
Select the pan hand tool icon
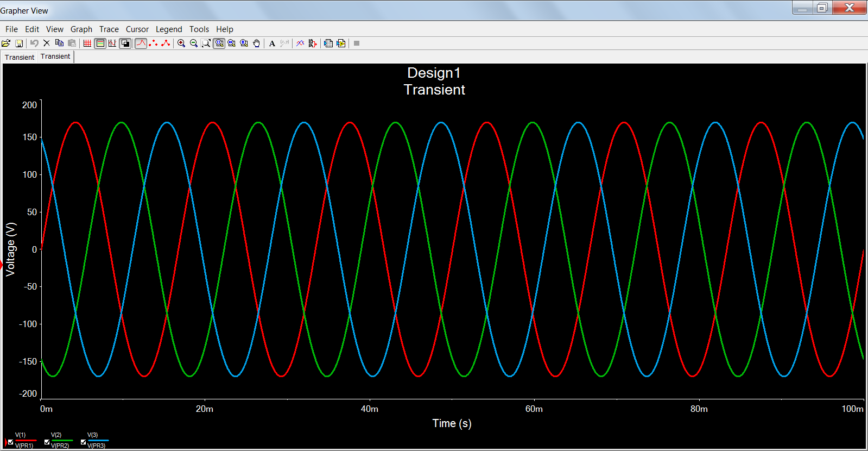[257, 43]
